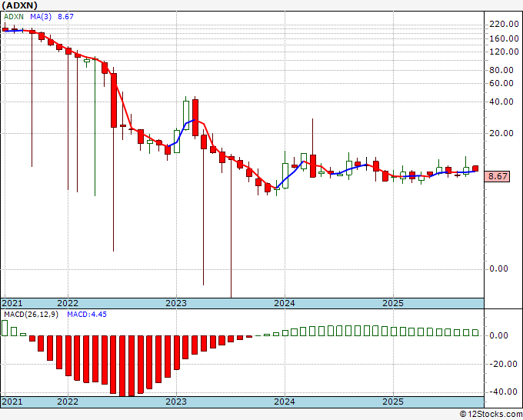Viewport: 523px width, 420px height.
Task: Click the 20.00 price axis label
Action: coord(501,133)
